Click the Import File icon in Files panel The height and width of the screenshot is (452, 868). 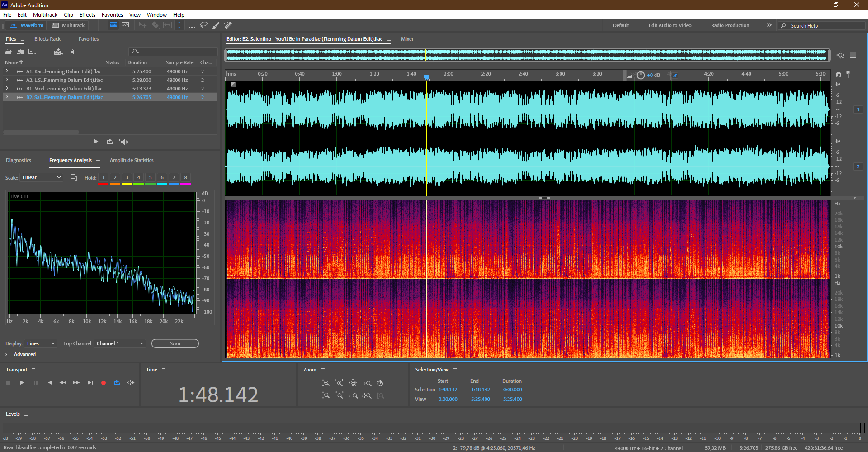click(20, 52)
